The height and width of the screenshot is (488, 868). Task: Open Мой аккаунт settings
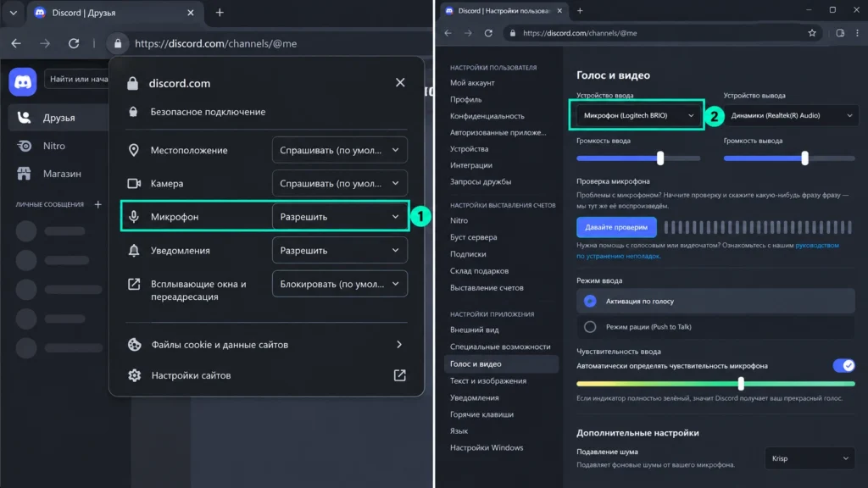472,83
